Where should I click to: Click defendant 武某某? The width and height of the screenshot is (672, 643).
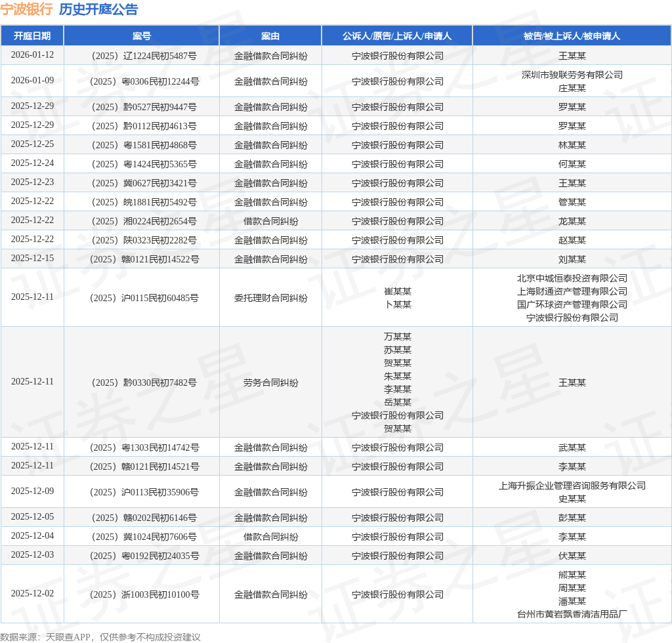(x=572, y=447)
